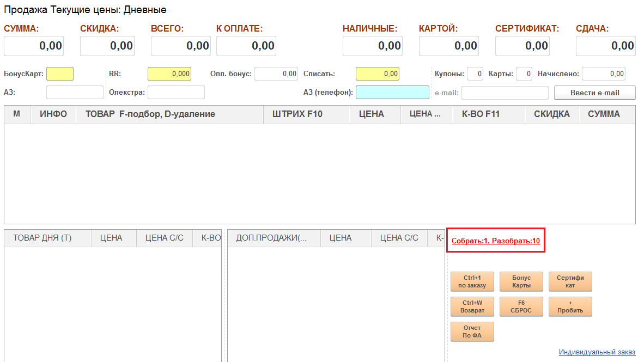Select the 'Списать' yellow amount field
The height and width of the screenshot is (362, 644).
coord(377,73)
